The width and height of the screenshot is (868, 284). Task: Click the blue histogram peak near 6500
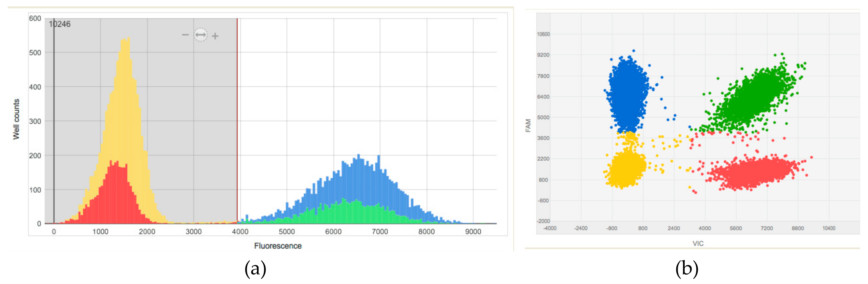click(358, 175)
